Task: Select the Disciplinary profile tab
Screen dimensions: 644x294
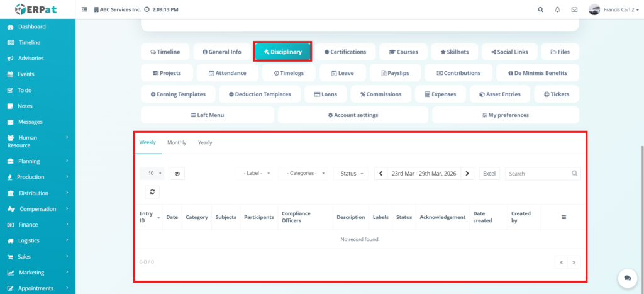Action: point(282,52)
